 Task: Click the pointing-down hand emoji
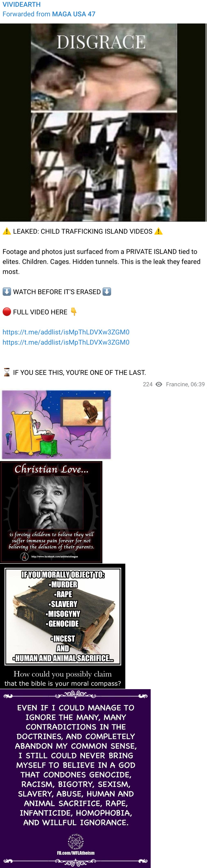tap(74, 312)
